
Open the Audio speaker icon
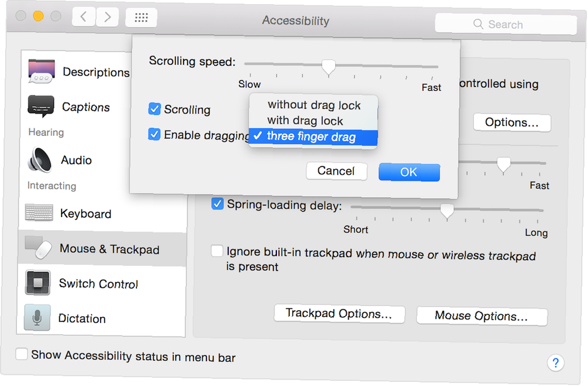pyautogui.click(x=39, y=160)
